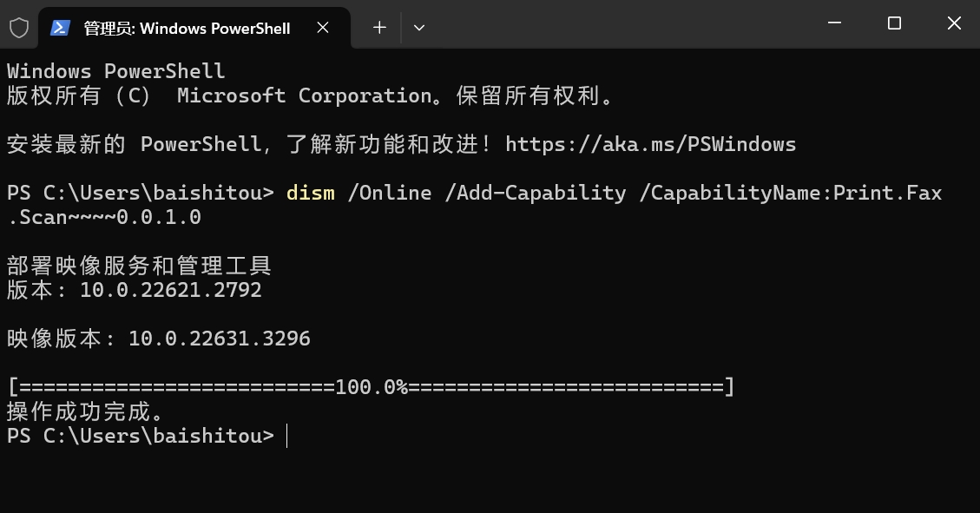Select the 管理员: Windows PowerShell tab title
This screenshot has height=513, width=980.
(x=186, y=28)
